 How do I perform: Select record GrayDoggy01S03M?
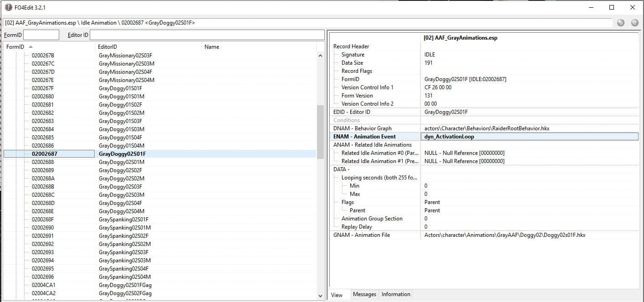coord(160,129)
